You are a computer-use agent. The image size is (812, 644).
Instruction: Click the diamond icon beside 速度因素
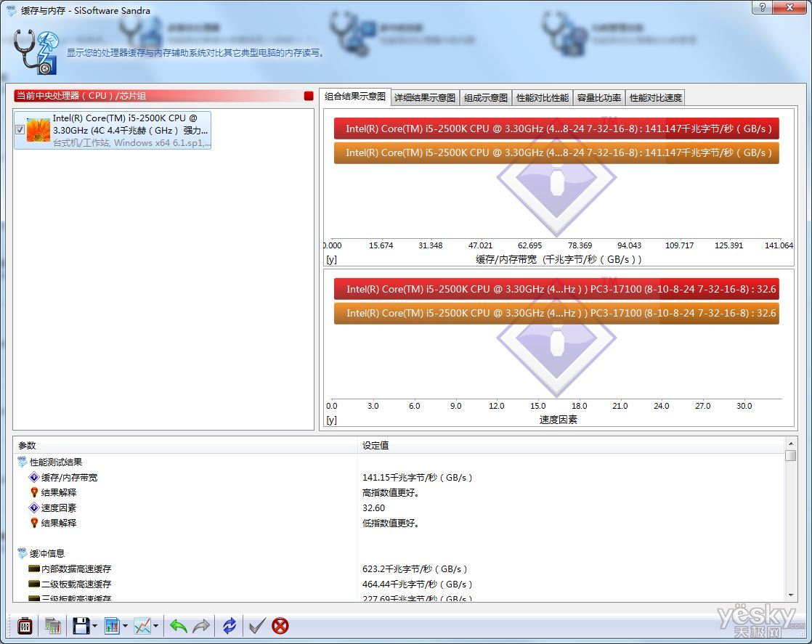pyautogui.click(x=34, y=508)
